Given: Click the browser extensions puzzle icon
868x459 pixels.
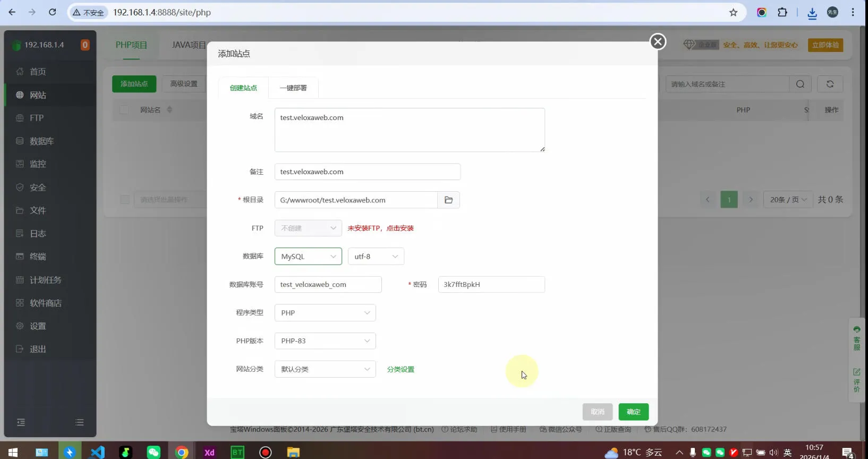Looking at the screenshot, I should (782, 12).
